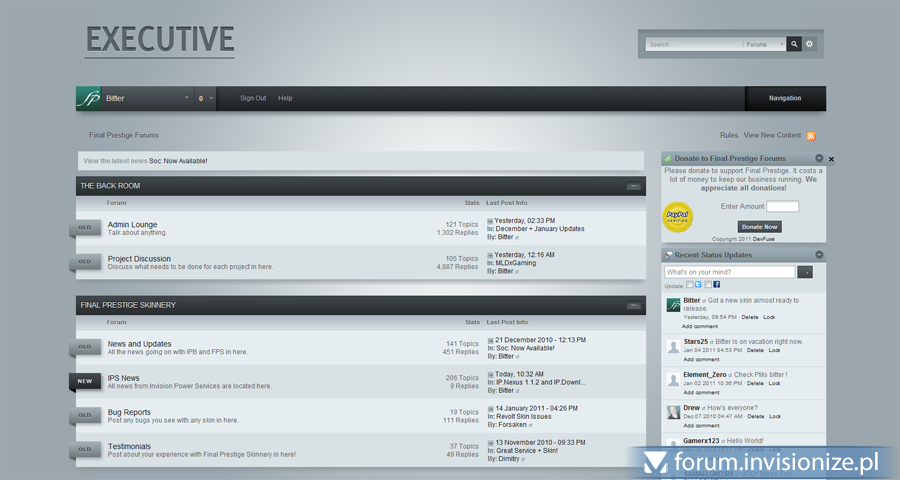
Task: Click the RSS feed icon
Action: pos(811,136)
